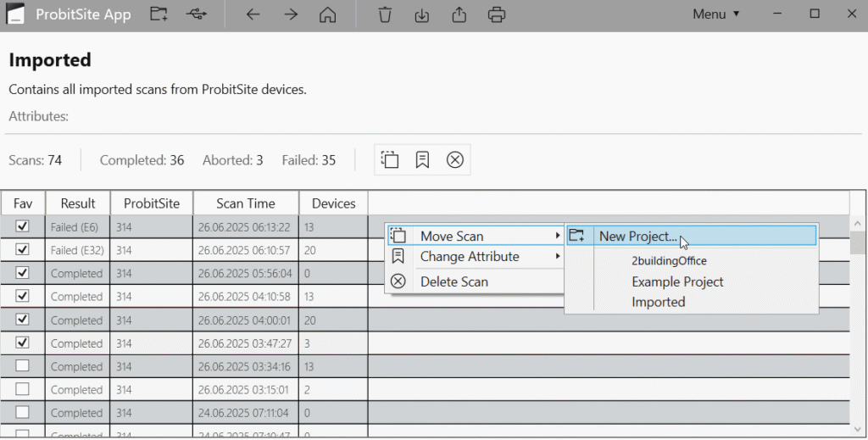Expand the Change Attribute submenu arrow
The width and height of the screenshot is (868, 440).
click(558, 256)
